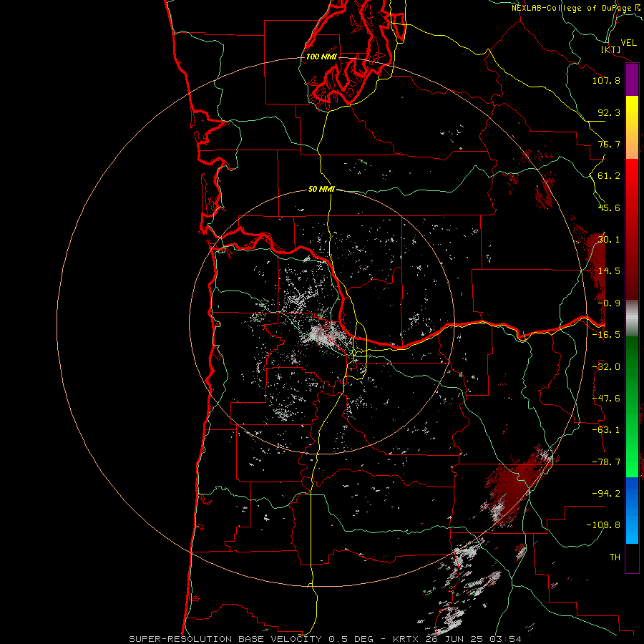Viewport: 644px width, 644px height.
Task: Click the gray near-zero color bar segment
Action: (x=632, y=318)
